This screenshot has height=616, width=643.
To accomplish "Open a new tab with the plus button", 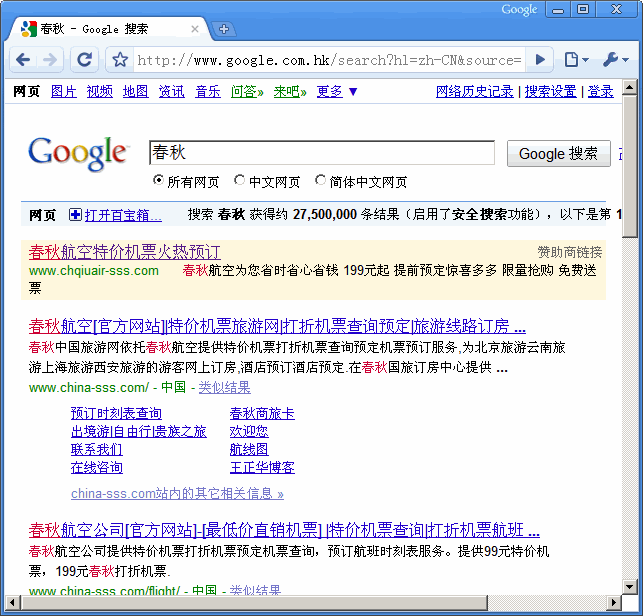I will coord(223,29).
